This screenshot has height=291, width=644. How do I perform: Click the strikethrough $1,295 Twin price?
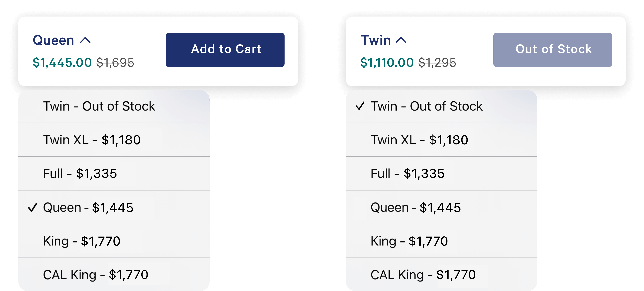point(437,63)
